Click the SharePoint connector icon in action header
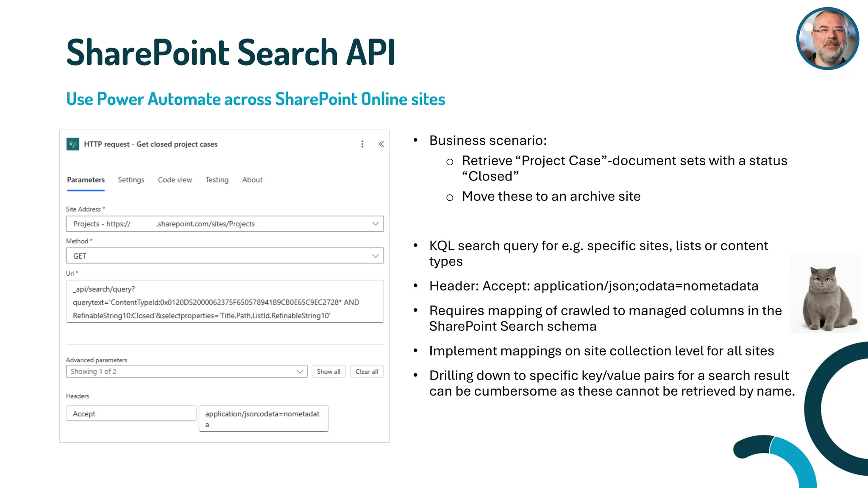868x488 pixels. point(73,144)
